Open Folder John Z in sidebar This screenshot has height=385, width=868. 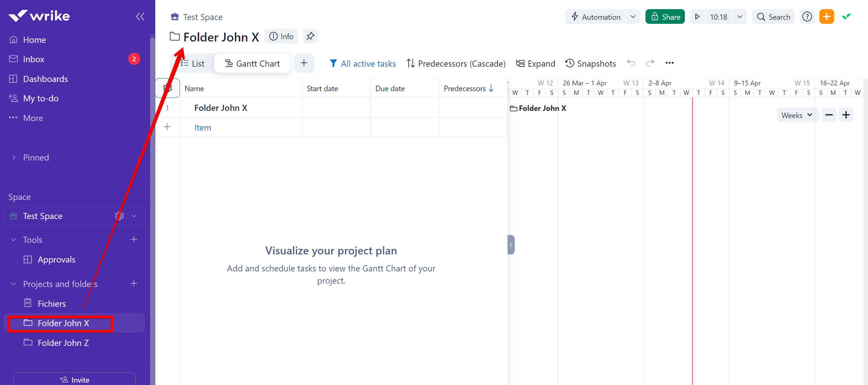pos(63,343)
